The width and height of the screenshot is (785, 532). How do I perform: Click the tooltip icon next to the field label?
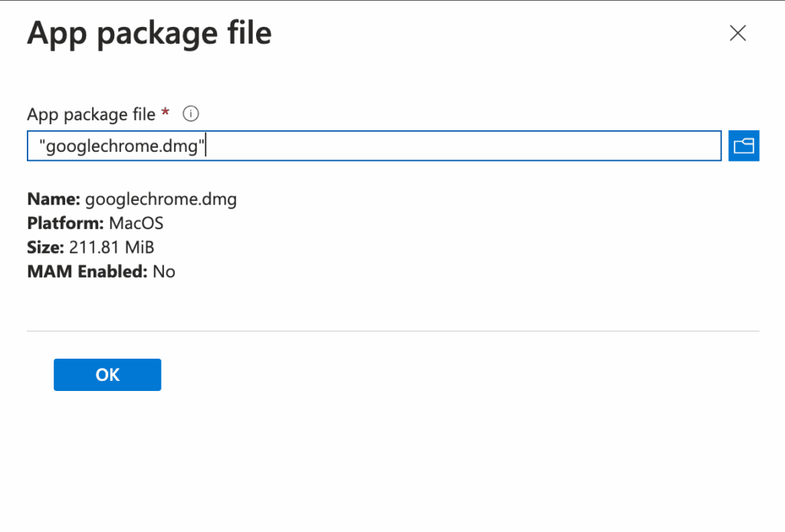[x=189, y=113]
